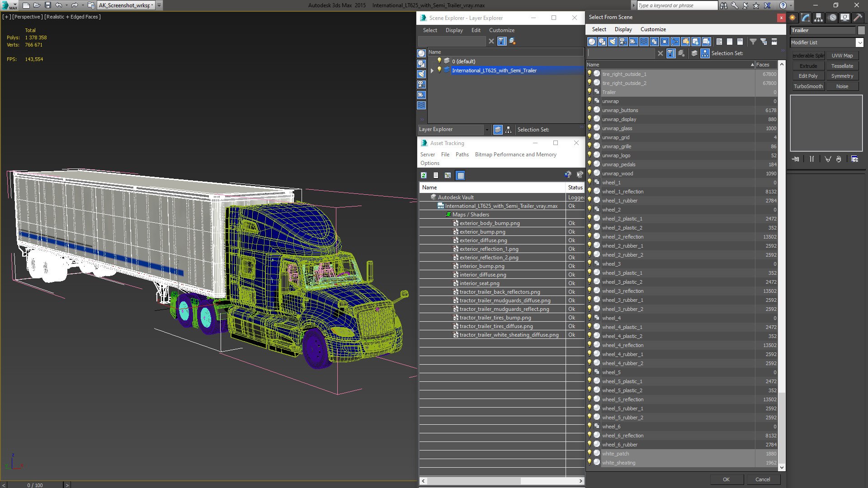The image size is (868, 488).
Task: Click Cancel button in Select From Scene
Action: point(763,479)
